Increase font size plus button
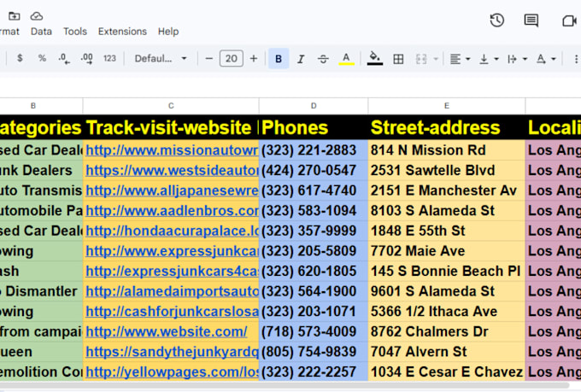Viewport: 581px width, 392px height. 254,59
